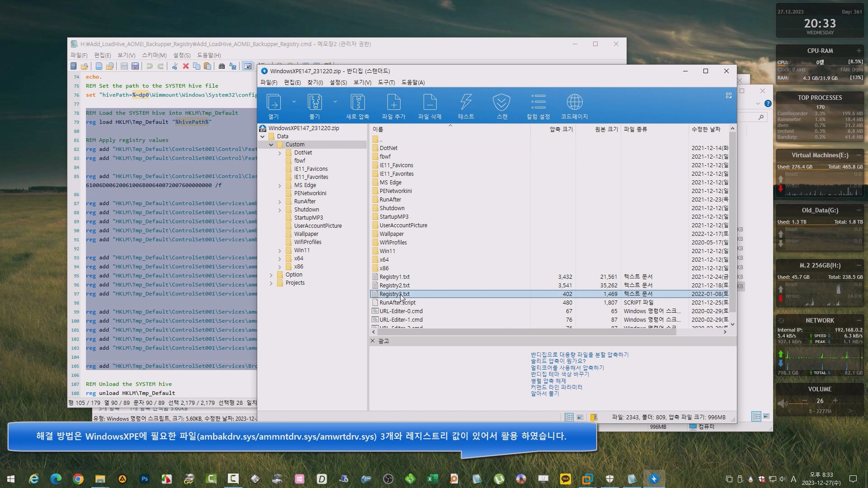The width and height of the screenshot is (868, 488).
Task: Open the 스키마(M) menu in Notepad2
Action: [x=154, y=55]
